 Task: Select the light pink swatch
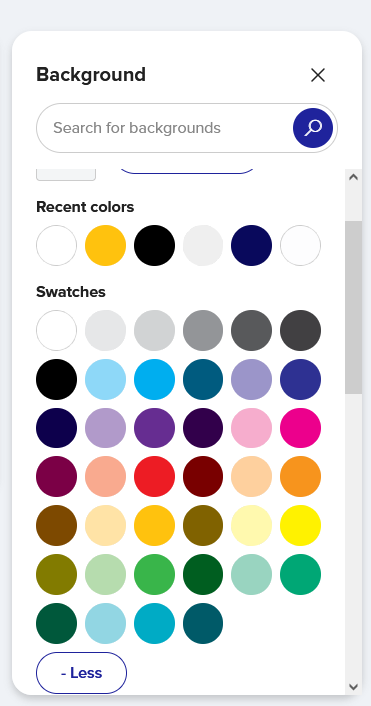[x=252, y=428]
